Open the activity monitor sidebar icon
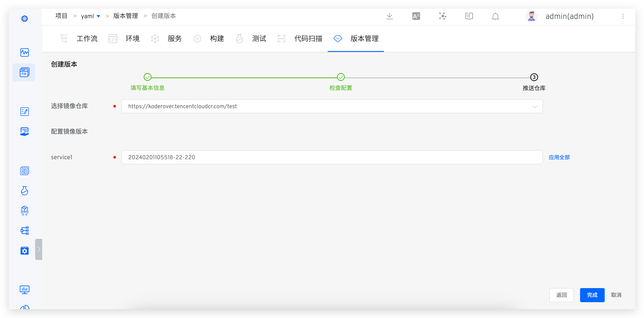644x318 pixels. coord(25,52)
